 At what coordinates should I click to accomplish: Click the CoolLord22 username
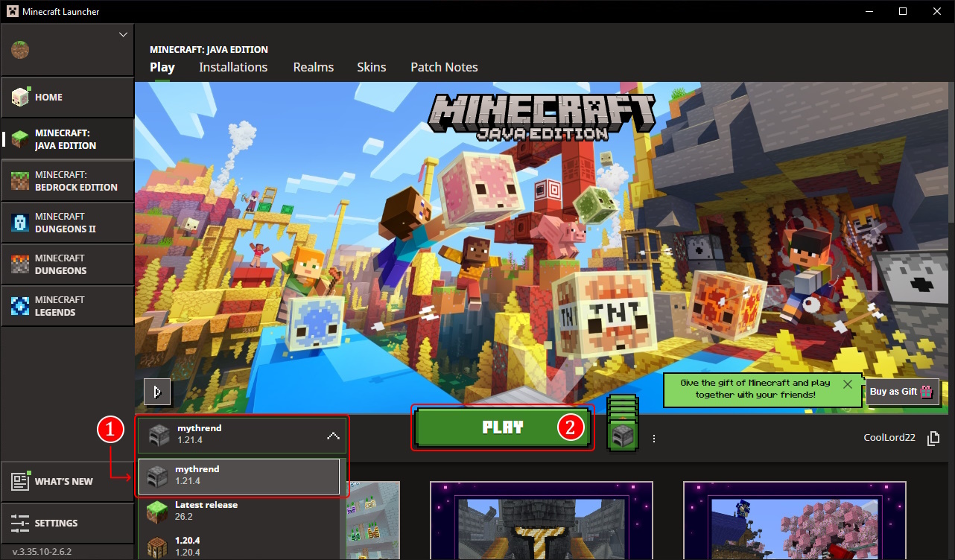click(x=889, y=439)
